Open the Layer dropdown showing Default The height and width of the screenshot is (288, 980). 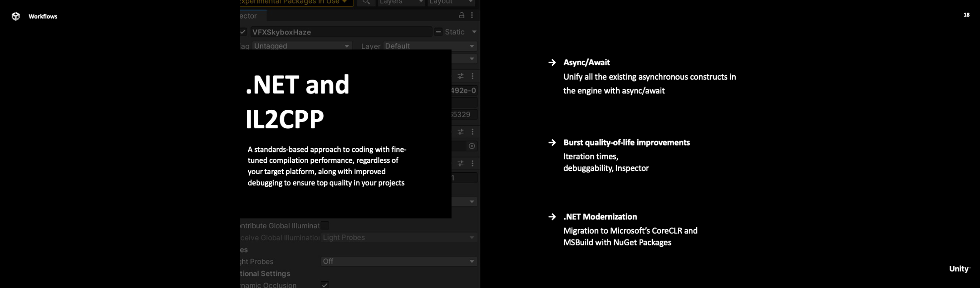coord(430,46)
